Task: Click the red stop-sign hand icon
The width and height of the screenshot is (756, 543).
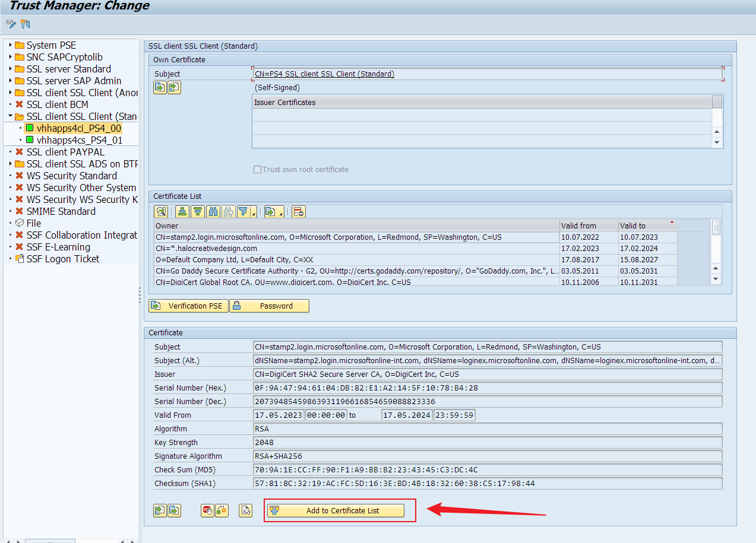Action: (207, 510)
